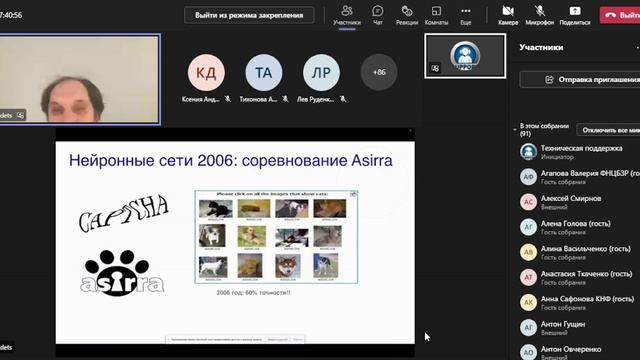Click the muted mic icon beside Лев Руденко
The width and height of the screenshot is (640, 360).
coord(343,99)
